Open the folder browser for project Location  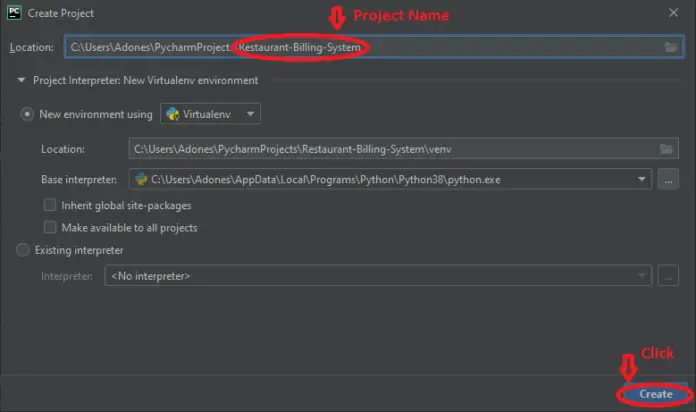coord(671,47)
